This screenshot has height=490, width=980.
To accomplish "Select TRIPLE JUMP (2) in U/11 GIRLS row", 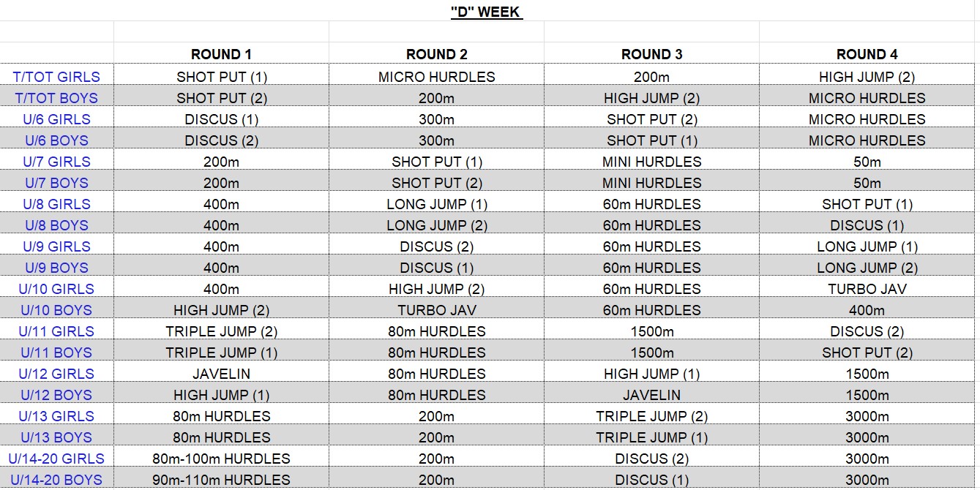I will 221,331.
